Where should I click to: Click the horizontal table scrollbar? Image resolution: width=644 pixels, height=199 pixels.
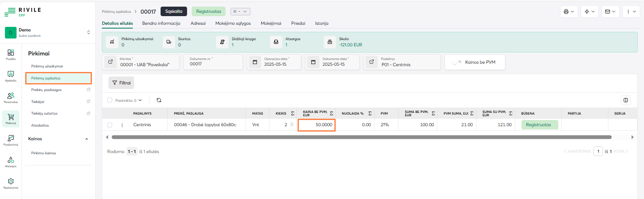click(361, 137)
